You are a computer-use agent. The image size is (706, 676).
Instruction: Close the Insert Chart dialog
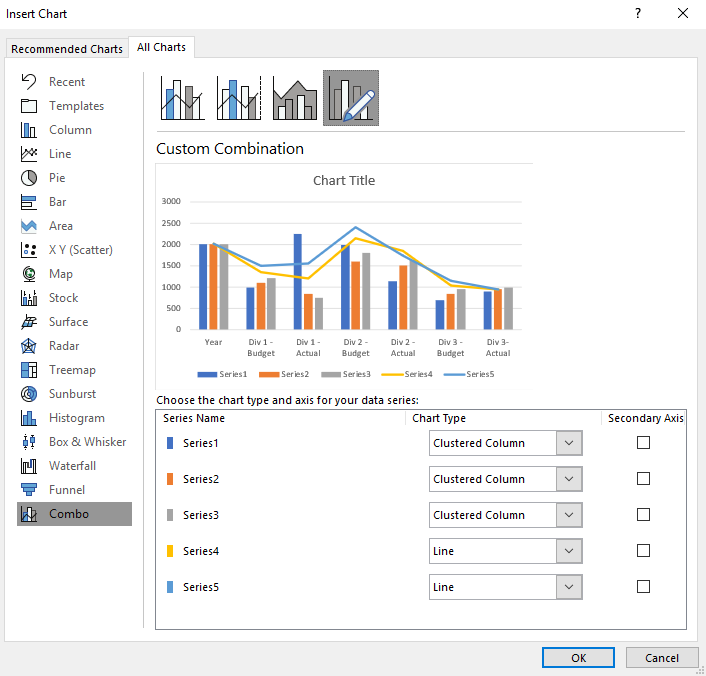coord(683,14)
